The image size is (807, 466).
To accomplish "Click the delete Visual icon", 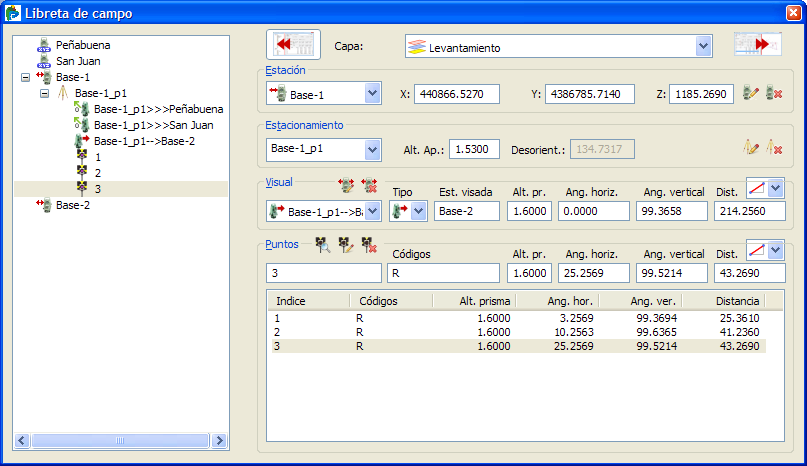I will click(x=368, y=185).
